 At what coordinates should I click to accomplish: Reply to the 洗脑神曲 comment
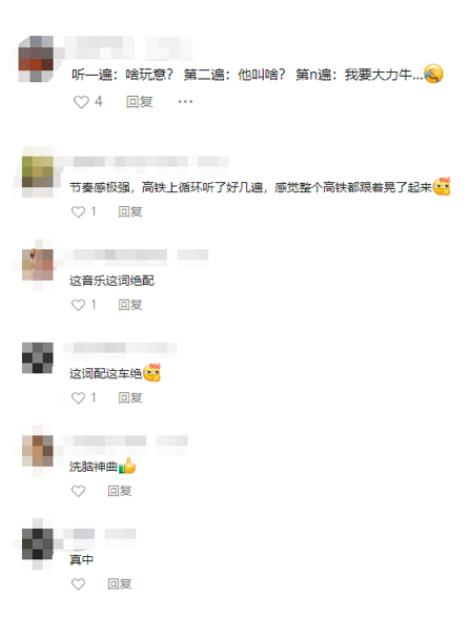(x=120, y=491)
